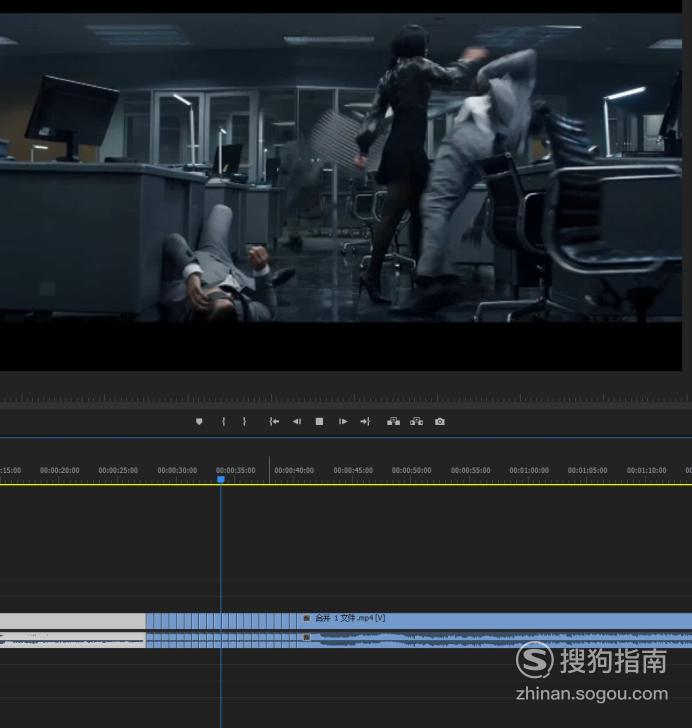Click the fx badge on the 合并 video clip
The height and width of the screenshot is (728, 692).
(x=306, y=618)
